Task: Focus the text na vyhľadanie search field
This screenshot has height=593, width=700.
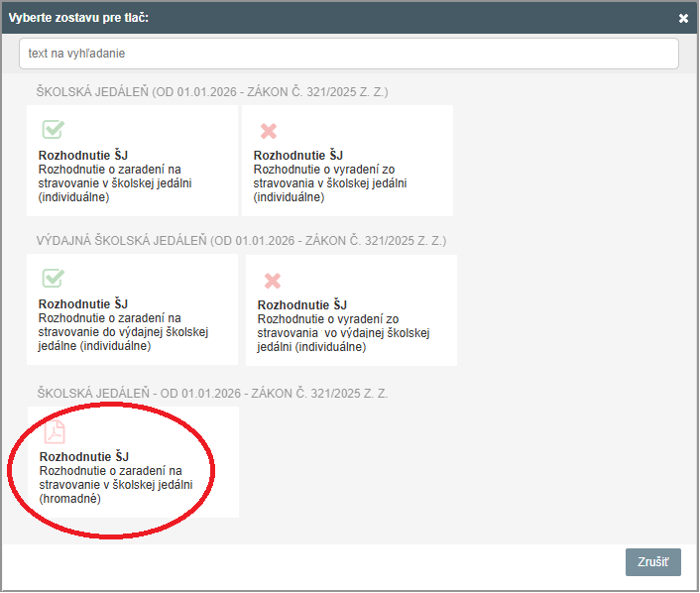Action: point(348,53)
